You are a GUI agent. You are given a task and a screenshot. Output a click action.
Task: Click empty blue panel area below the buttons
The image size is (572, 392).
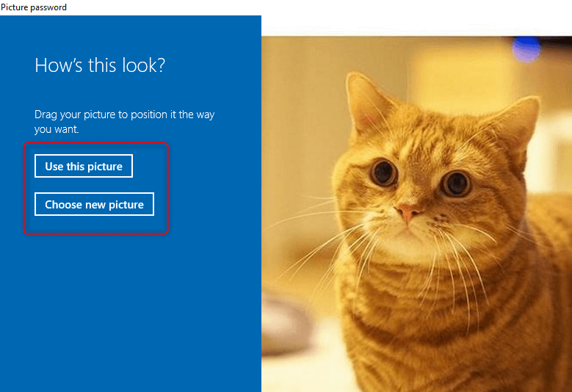[x=132, y=308]
